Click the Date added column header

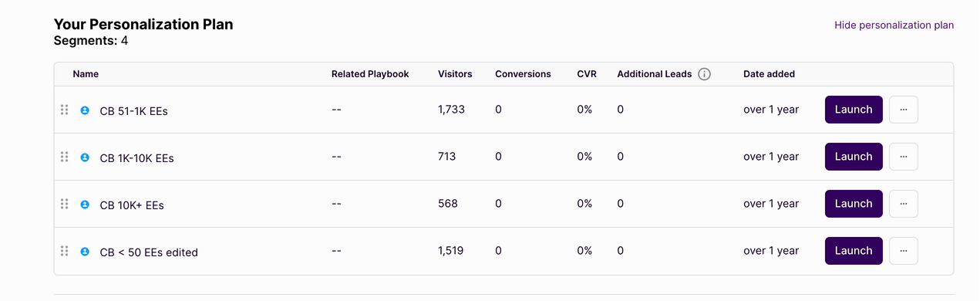coord(769,74)
